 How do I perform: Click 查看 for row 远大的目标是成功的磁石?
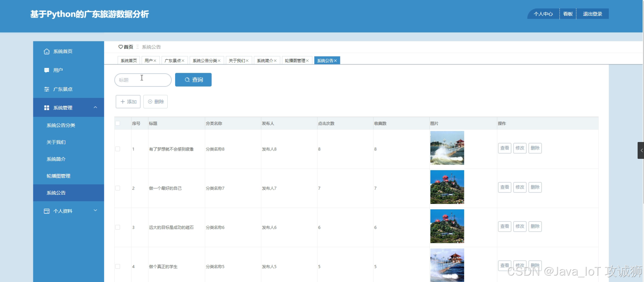[x=505, y=226]
